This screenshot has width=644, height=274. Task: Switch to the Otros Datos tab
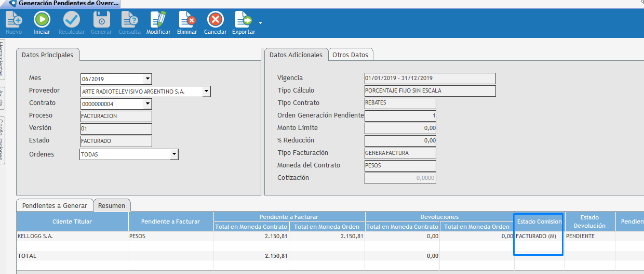coord(351,55)
